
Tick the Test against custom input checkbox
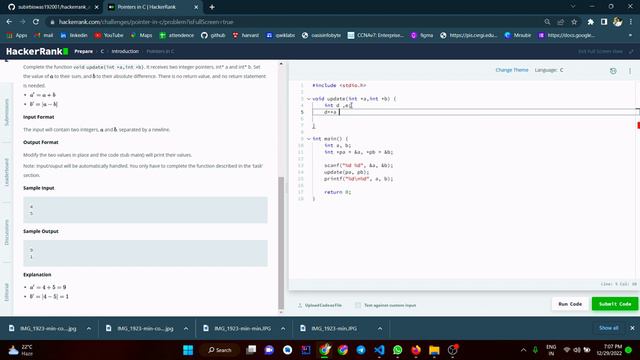(x=358, y=305)
